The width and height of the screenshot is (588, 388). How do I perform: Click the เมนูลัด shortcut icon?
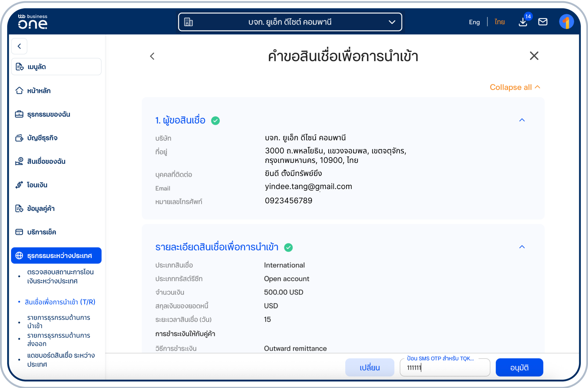pos(19,67)
